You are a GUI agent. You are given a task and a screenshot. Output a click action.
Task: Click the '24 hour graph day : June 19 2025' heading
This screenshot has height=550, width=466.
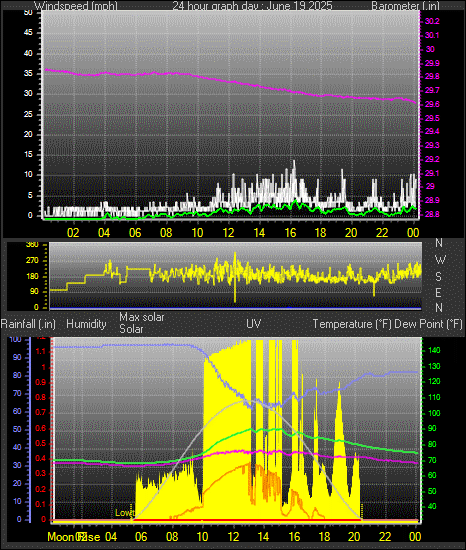tap(252, 6)
